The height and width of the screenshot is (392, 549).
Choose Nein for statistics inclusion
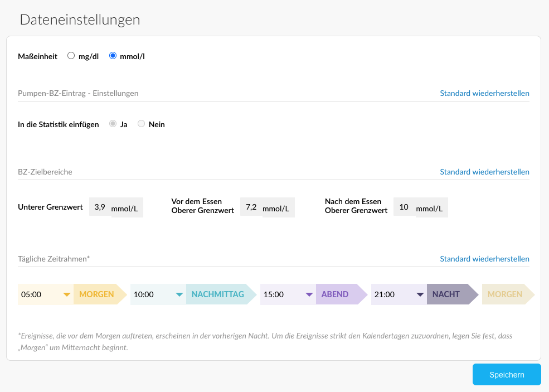pyautogui.click(x=142, y=124)
